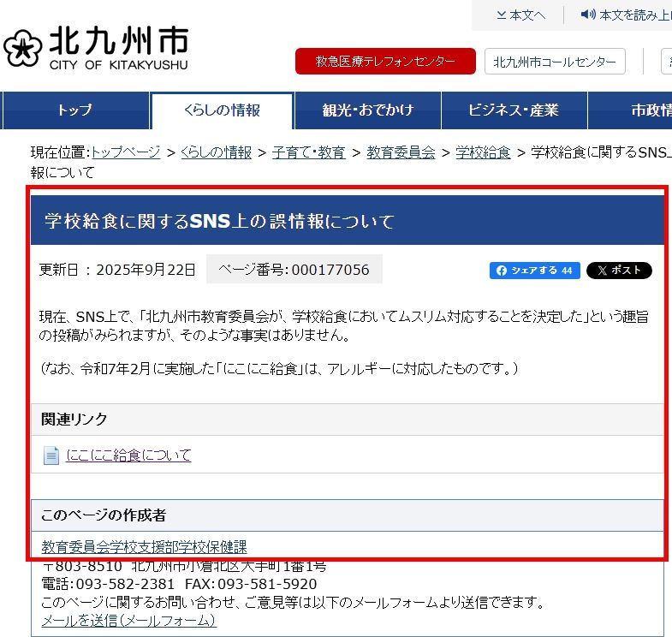
Task: Click the トップページ breadcrumb link
Action: pyautogui.click(x=126, y=152)
